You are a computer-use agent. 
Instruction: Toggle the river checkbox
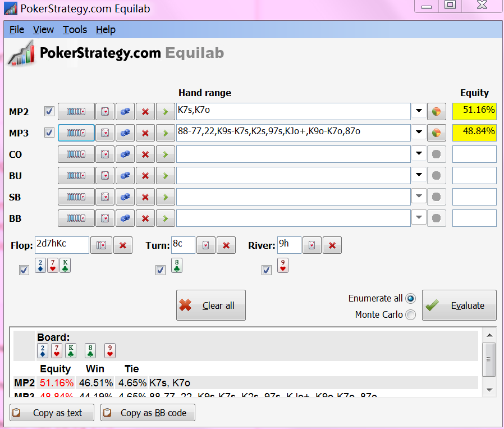267,270
